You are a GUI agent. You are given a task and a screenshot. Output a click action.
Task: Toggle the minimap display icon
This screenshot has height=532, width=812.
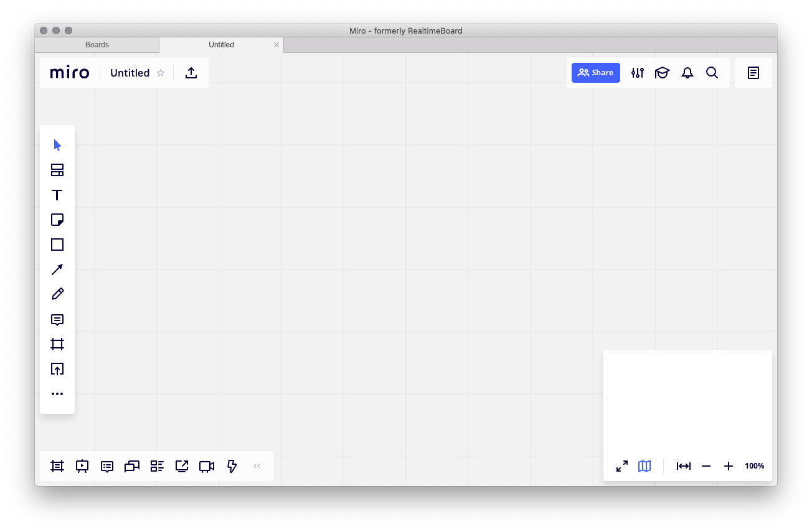point(644,466)
